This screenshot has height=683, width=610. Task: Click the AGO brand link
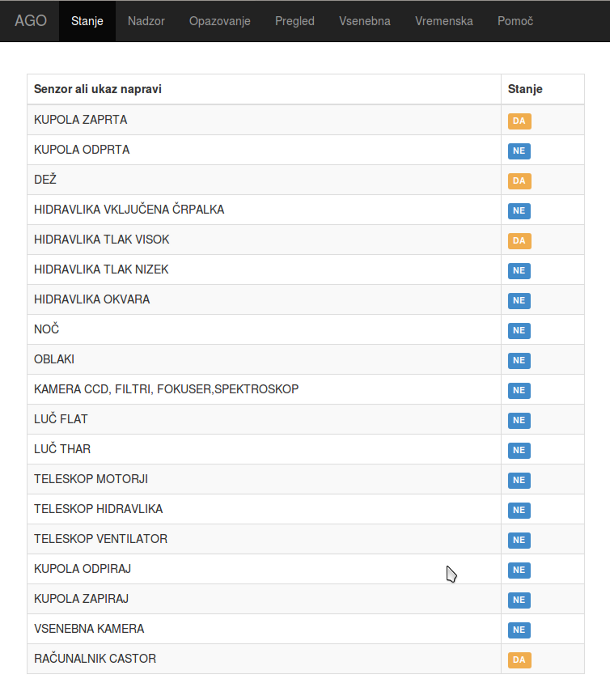coord(30,21)
